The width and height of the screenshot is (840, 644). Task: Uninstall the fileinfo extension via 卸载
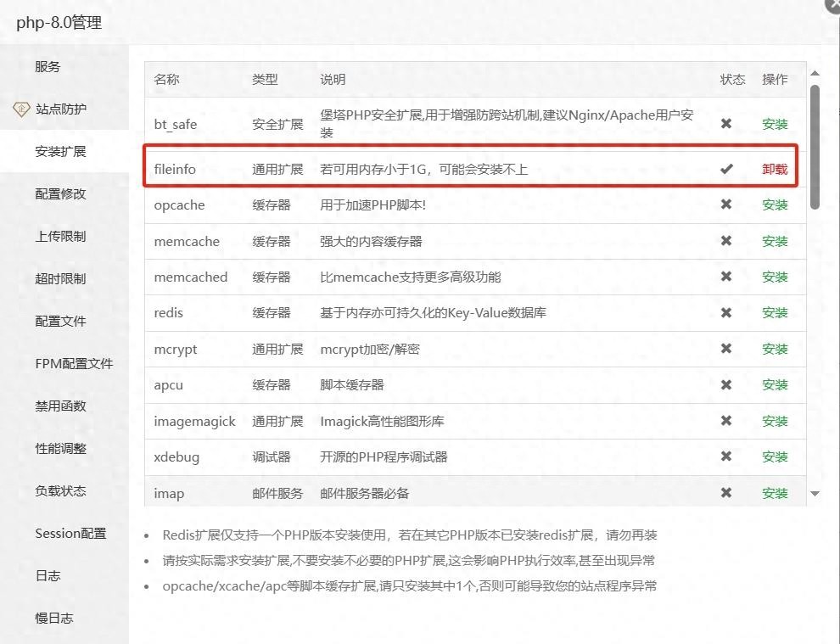[775, 168]
